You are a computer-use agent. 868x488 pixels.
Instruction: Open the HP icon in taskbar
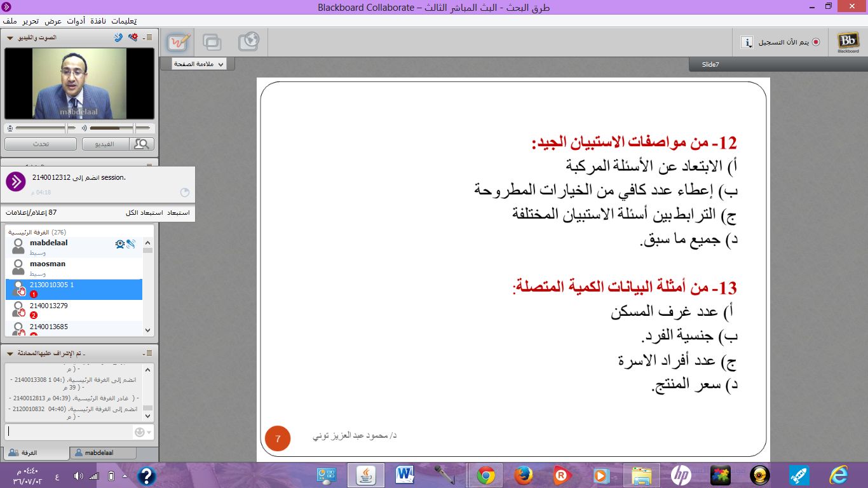coord(681,475)
